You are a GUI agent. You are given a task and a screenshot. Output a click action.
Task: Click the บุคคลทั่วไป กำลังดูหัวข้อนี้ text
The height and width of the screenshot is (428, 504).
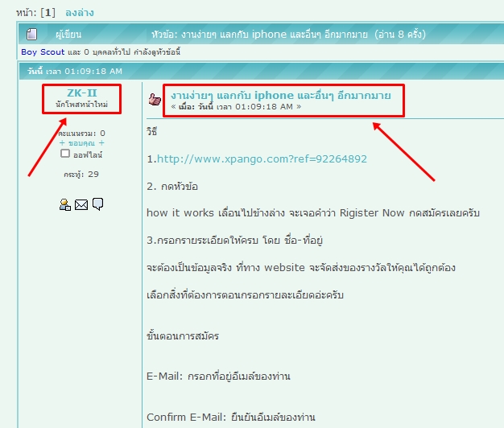point(136,52)
